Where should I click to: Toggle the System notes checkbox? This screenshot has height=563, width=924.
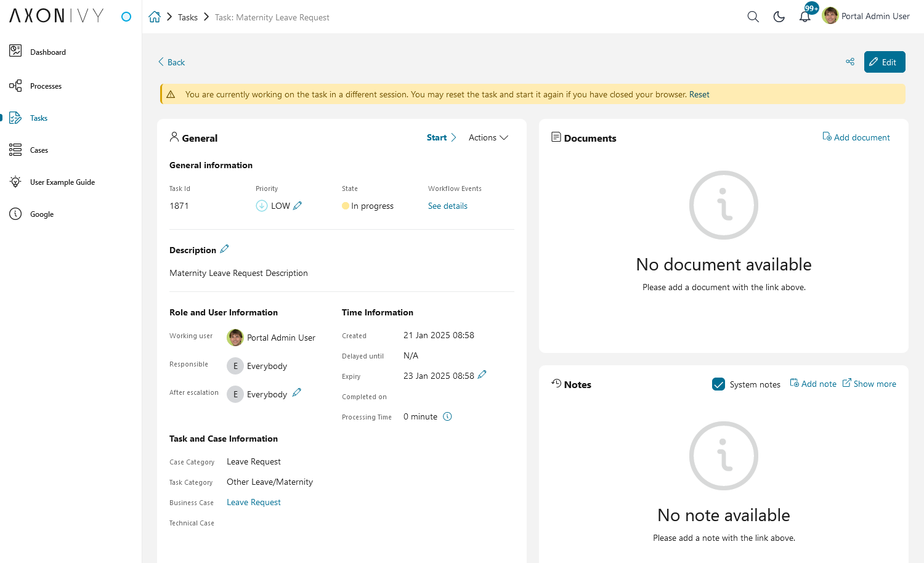718,384
